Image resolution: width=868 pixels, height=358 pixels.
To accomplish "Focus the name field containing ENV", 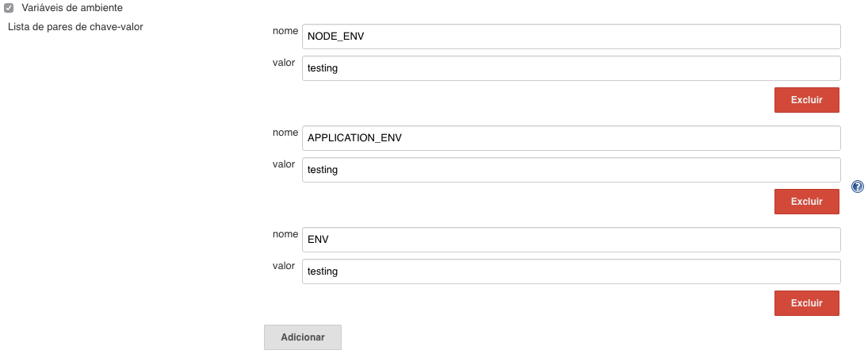I will 572,240.
